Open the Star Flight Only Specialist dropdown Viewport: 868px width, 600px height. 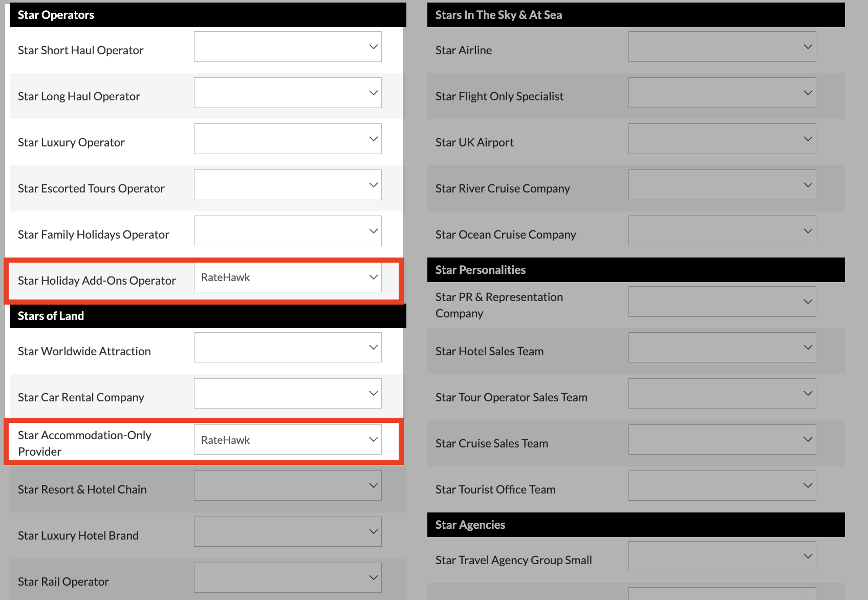[722, 93]
